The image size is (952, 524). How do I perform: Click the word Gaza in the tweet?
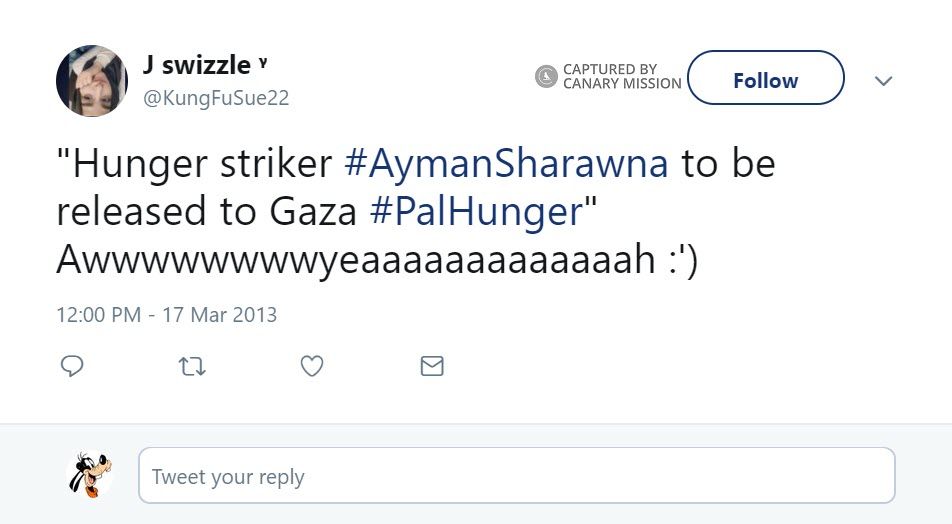click(312, 211)
